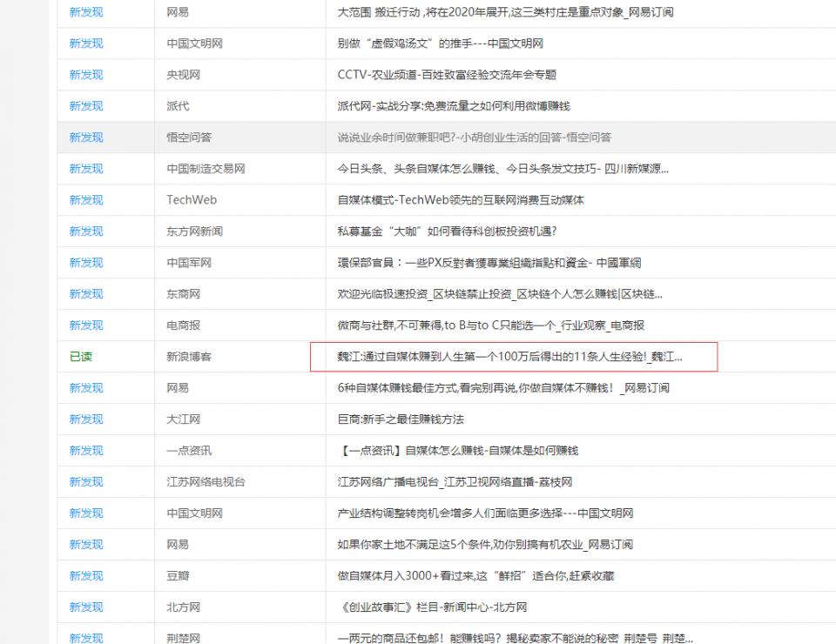This screenshot has height=644, width=836.
Task: Click 新发现 status beside 荆楚网
Action: coord(86,638)
